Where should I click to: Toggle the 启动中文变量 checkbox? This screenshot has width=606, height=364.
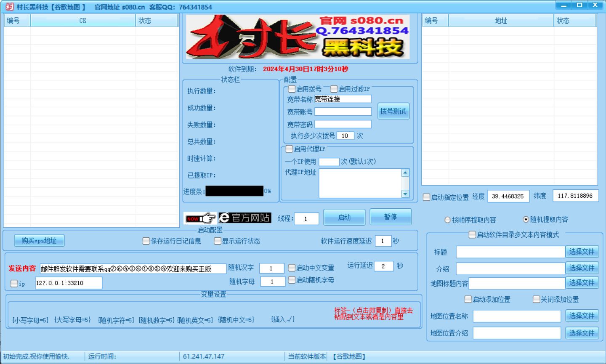coord(292,268)
